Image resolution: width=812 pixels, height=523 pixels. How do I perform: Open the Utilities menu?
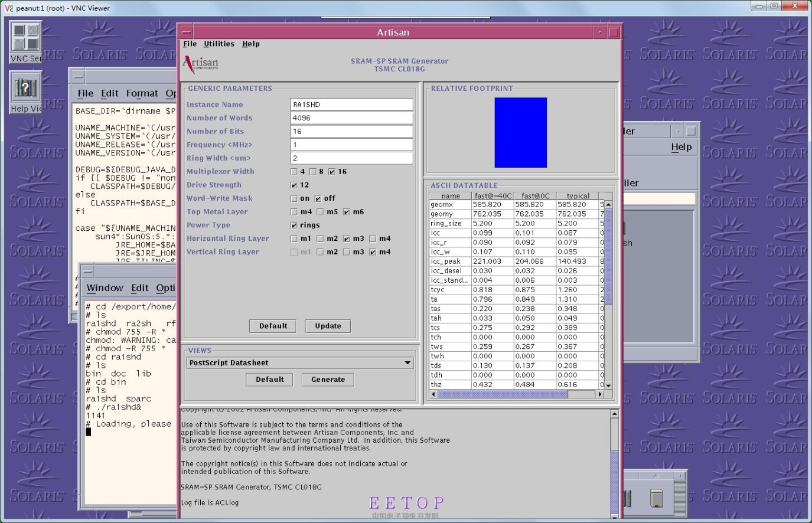click(x=218, y=44)
